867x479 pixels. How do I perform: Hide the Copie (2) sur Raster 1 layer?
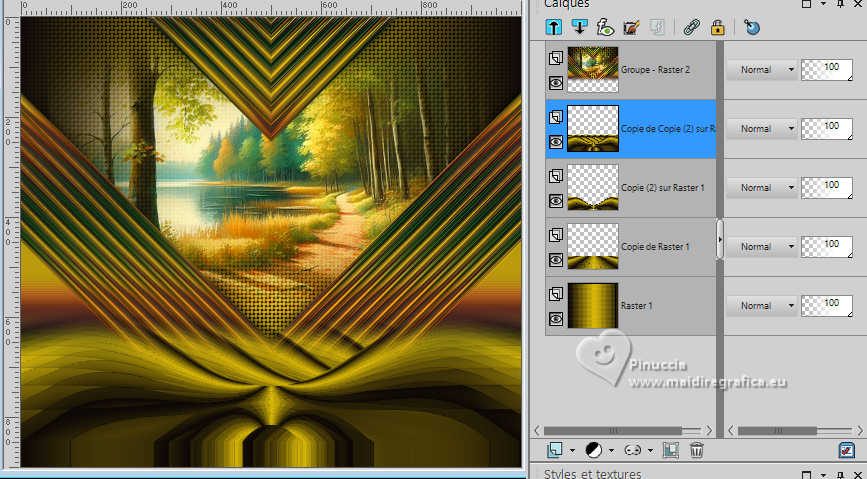coord(556,201)
